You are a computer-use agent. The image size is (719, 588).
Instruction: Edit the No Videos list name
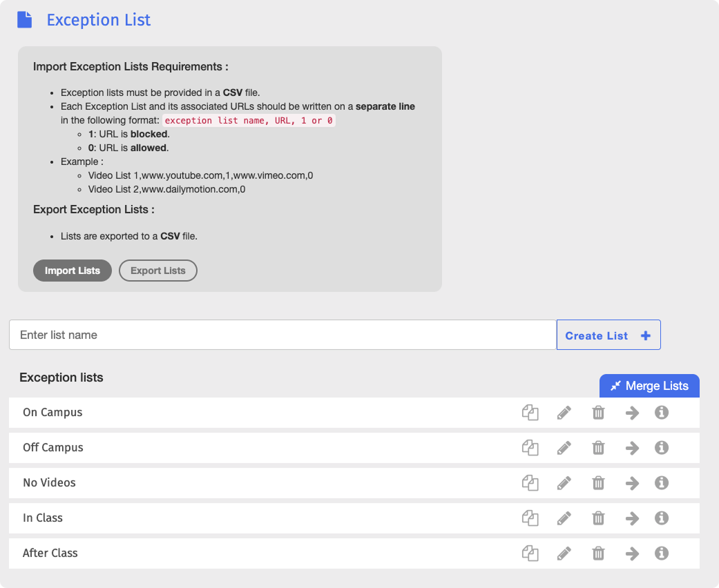coord(564,482)
